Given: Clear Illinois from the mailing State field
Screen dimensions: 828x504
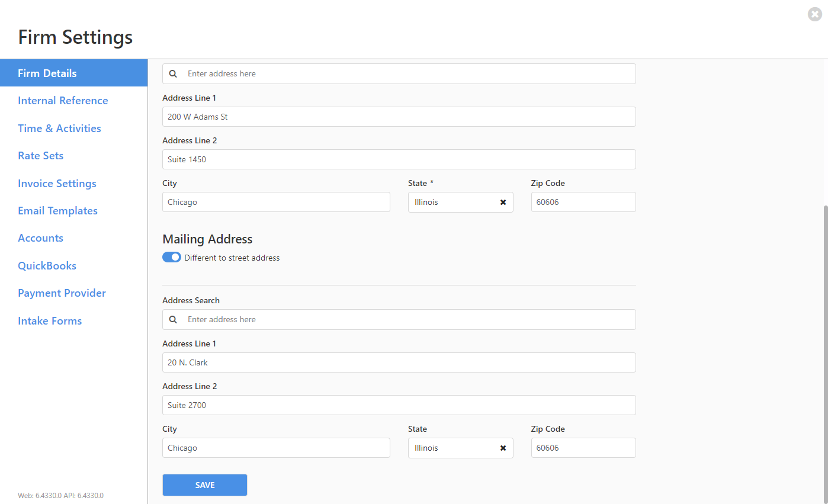Looking at the screenshot, I should 503,448.
